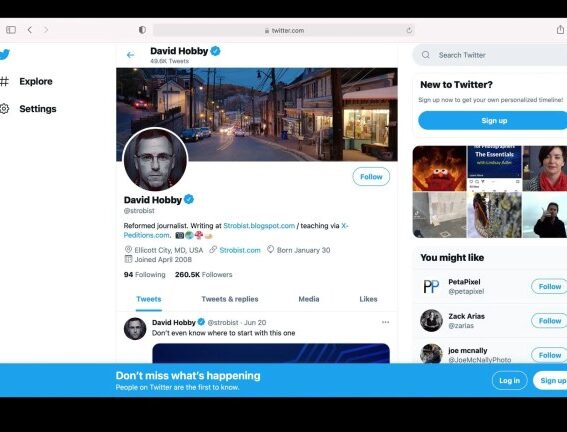Click the Explore hashtag icon
The height and width of the screenshot is (432, 567).
pyautogui.click(x=4, y=81)
